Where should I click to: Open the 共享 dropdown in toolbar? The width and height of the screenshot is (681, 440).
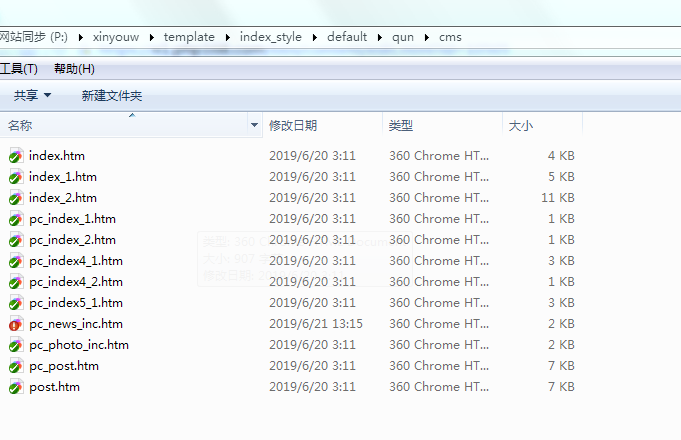click(32, 96)
